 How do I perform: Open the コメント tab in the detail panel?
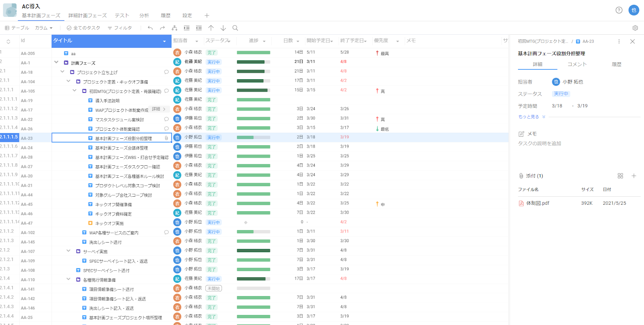(x=577, y=64)
